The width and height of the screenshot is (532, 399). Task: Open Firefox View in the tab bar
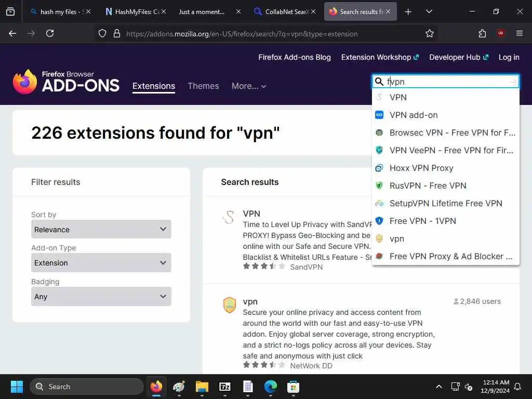[x=10, y=11]
